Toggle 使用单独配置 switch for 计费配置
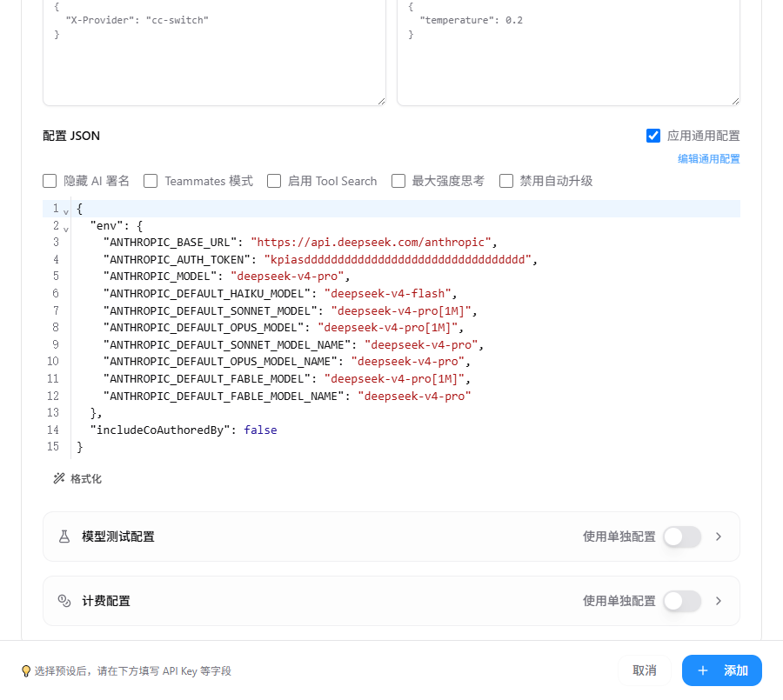 (x=682, y=601)
